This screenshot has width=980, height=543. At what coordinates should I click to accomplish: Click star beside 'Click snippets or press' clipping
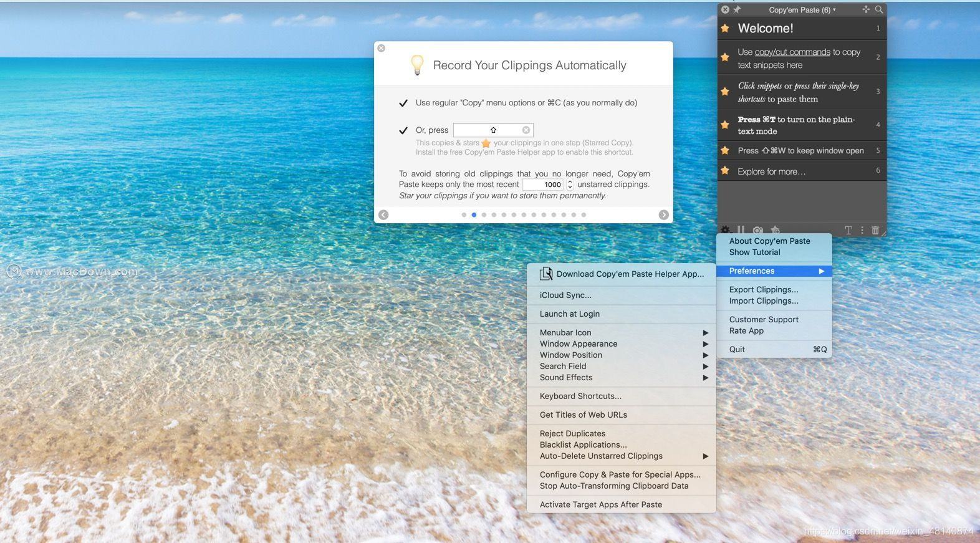click(725, 92)
